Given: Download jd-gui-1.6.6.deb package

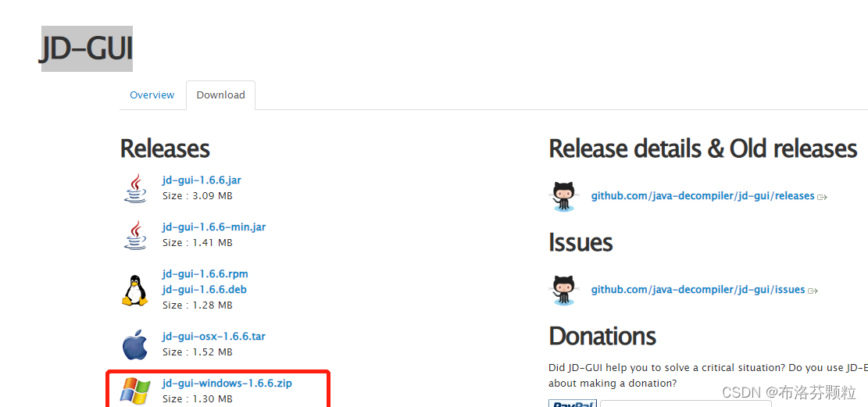Looking at the screenshot, I should pyautogui.click(x=204, y=290).
